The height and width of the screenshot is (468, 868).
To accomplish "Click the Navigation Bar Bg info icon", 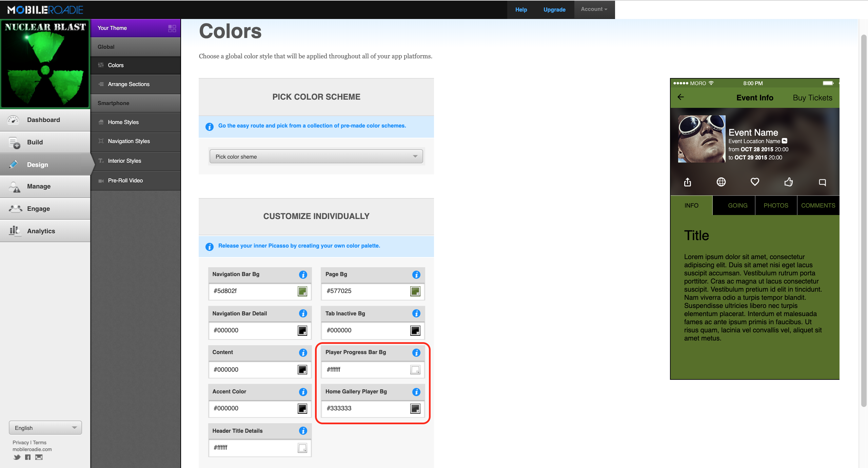I will (303, 274).
